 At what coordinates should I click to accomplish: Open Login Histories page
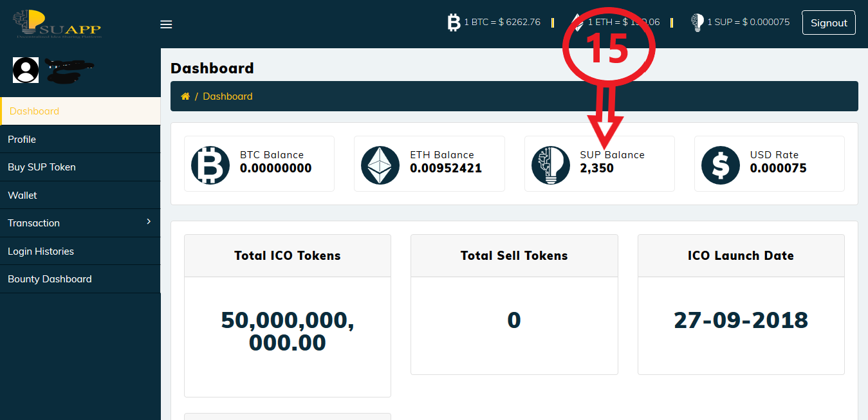click(41, 251)
